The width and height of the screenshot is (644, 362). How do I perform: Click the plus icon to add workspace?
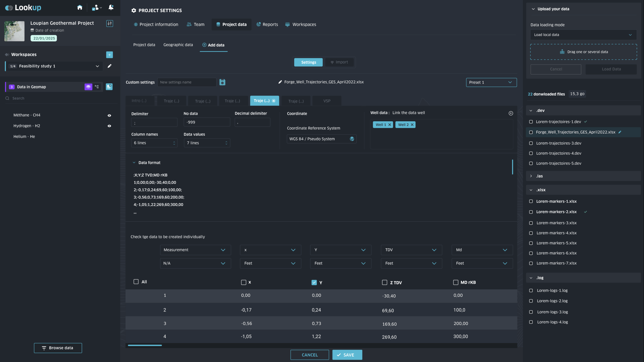point(109,55)
